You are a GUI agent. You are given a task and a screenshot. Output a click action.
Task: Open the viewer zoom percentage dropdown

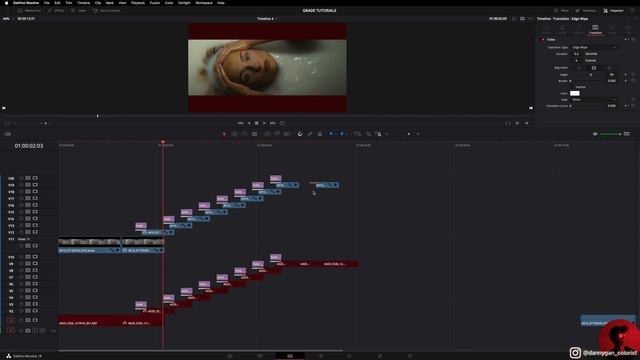coord(8,19)
